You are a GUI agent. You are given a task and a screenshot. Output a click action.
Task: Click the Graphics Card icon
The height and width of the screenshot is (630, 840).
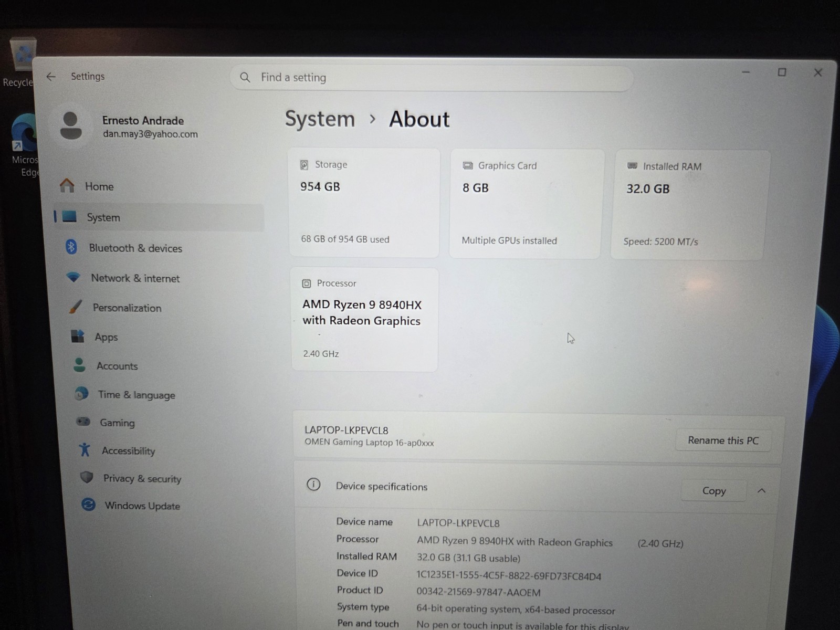tap(467, 166)
